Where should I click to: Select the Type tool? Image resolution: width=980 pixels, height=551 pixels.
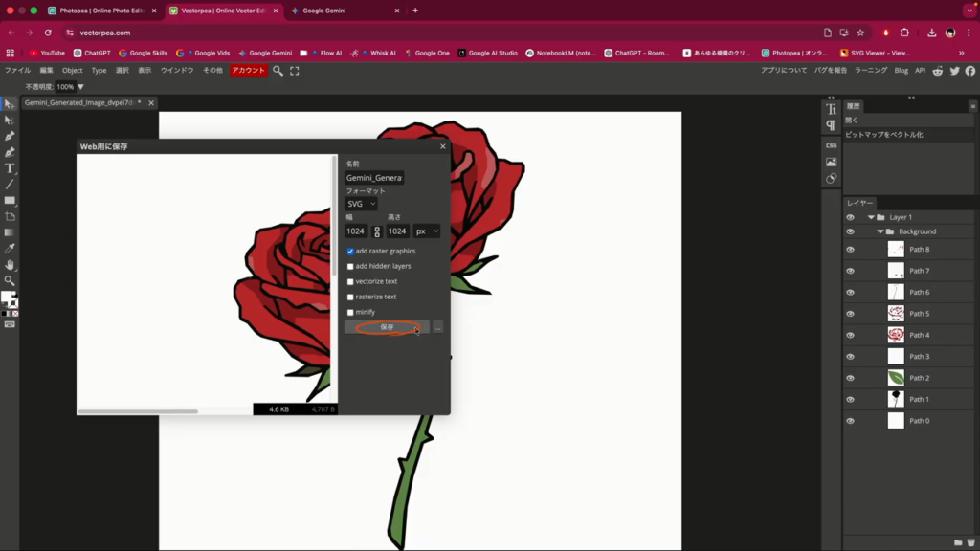pos(10,168)
